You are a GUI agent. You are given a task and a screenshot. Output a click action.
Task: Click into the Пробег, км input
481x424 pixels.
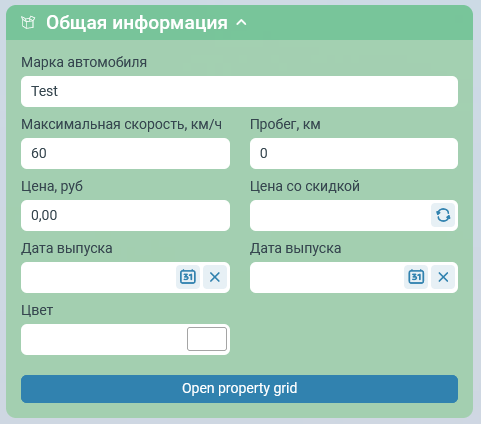click(x=354, y=153)
